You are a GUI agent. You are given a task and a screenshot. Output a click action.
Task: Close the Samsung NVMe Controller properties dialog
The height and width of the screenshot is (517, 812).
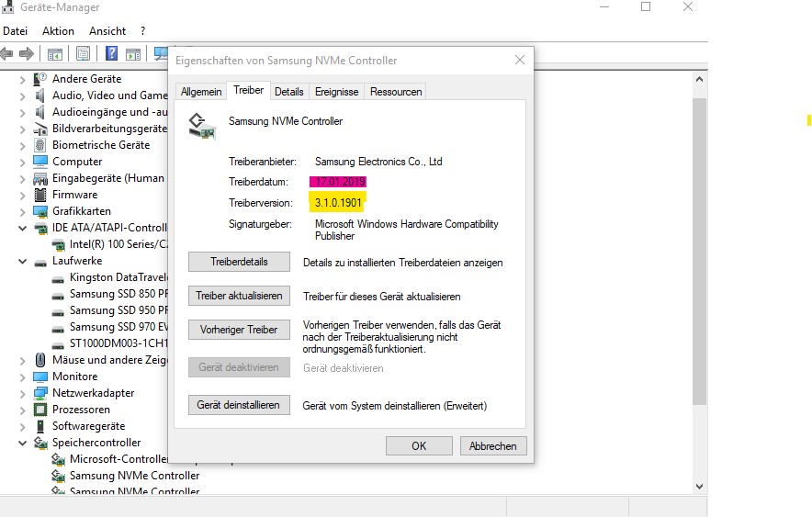tap(520, 60)
